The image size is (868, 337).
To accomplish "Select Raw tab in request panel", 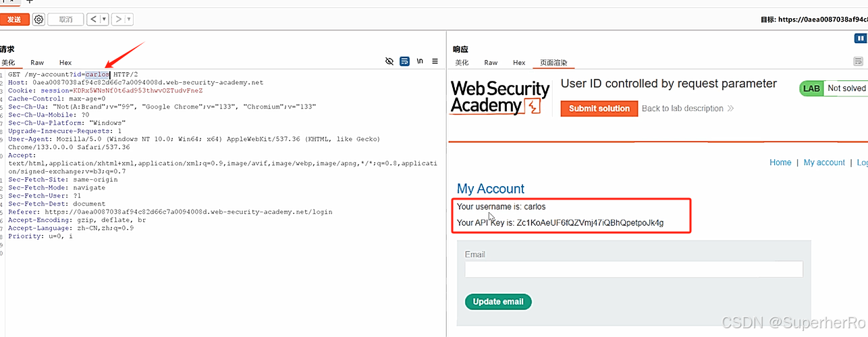I will (x=37, y=63).
